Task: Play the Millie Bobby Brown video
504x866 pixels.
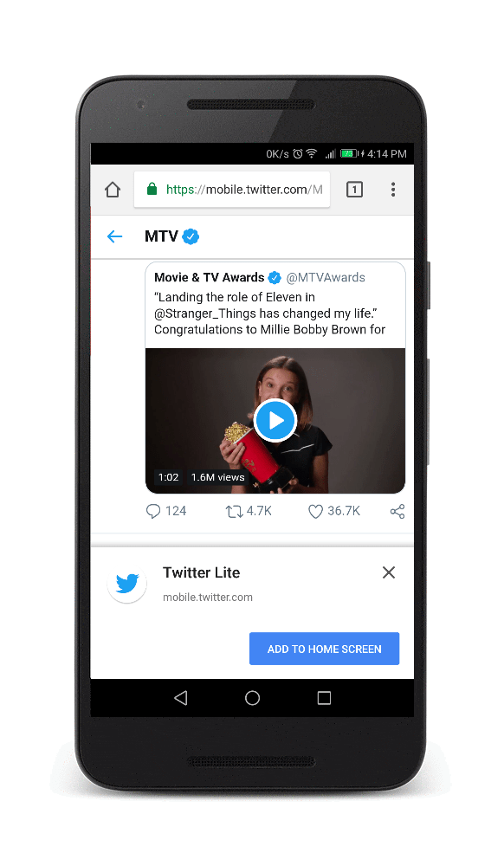Action: tap(275, 421)
